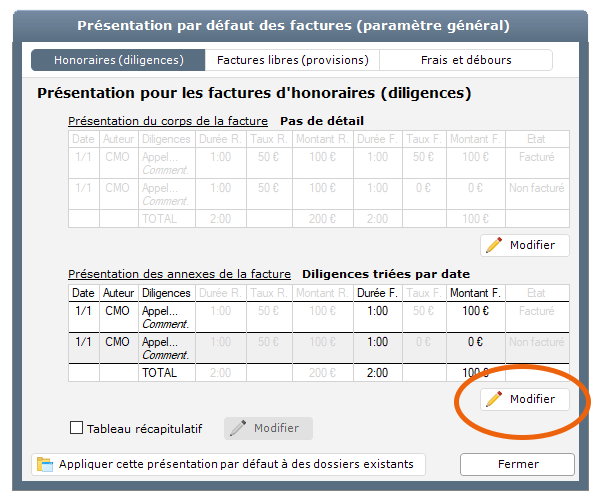The width and height of the screenshot is (600, 500).
Task: Click the folder icon on the Appliquer button
Action: (45, 464)
